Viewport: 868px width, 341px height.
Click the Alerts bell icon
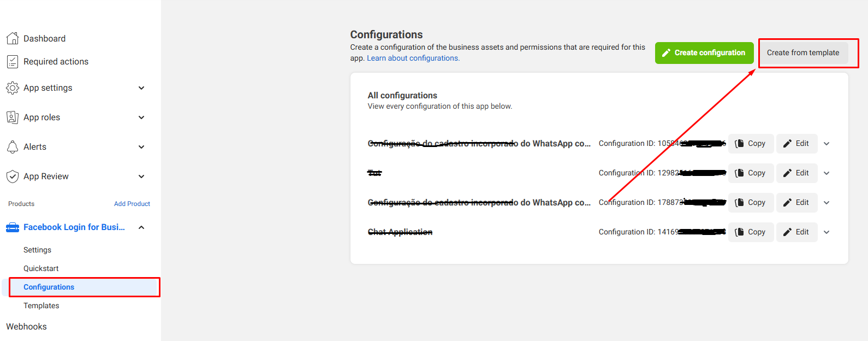coord(13,147)
